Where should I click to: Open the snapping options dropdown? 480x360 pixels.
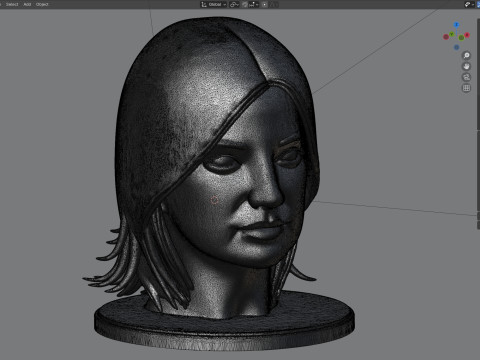(253, 5)
